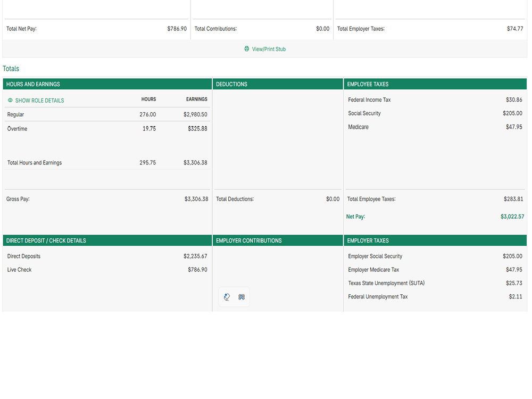Image resolution: width=532 pixels, height=399 pixels.
Task: Click the EARNINGS column heading
Action: tap(197, 99)
